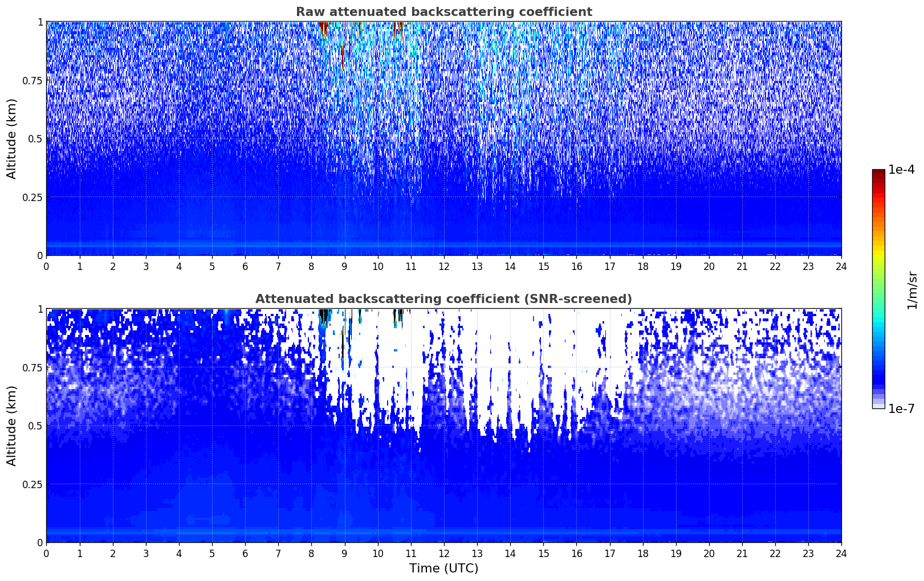Image resolution: width=924 pixels, height=581 pixels.
Task: Click the "Attenuated backscattering coefficient (SNR-screened)" title
Action: pos(443,299)
